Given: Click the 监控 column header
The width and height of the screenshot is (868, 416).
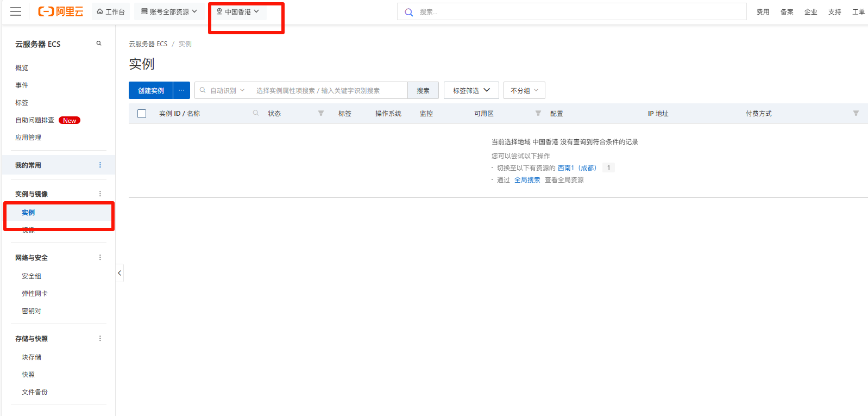Looking at the screenshot, I should pos(426,114).
